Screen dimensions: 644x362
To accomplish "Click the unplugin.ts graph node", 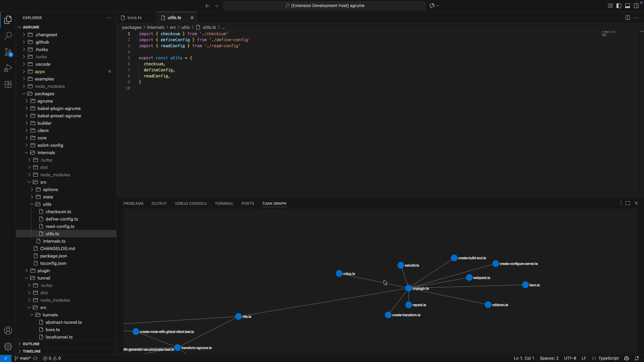I will [409, 288].
